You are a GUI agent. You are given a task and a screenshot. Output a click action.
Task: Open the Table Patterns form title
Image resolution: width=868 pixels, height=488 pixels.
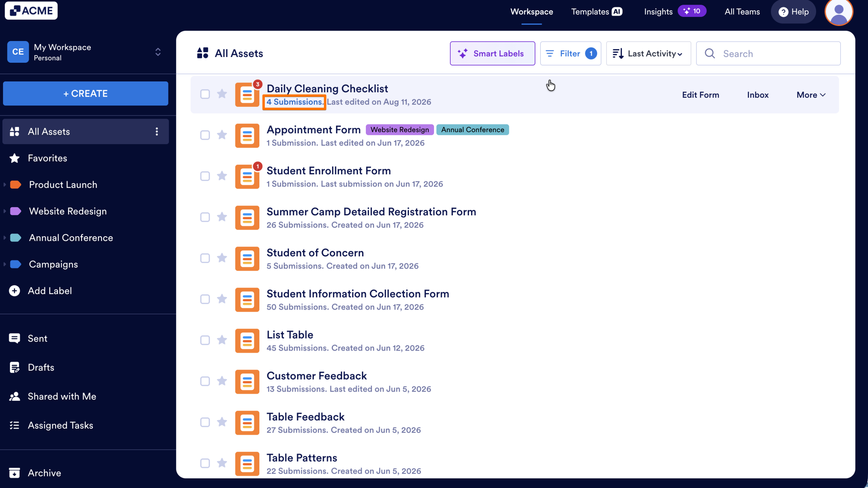coord(302,458)
